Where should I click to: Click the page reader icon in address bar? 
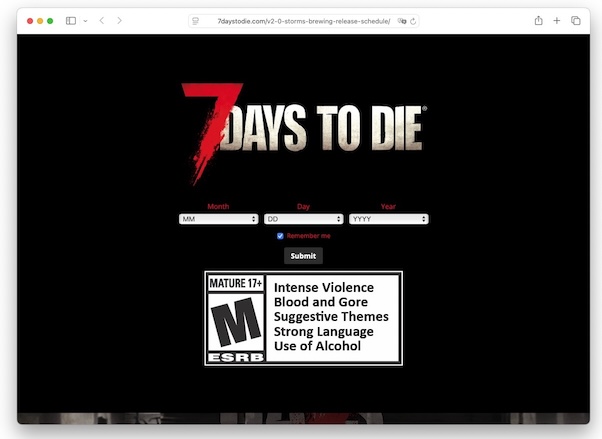click(x=197, y=20)
